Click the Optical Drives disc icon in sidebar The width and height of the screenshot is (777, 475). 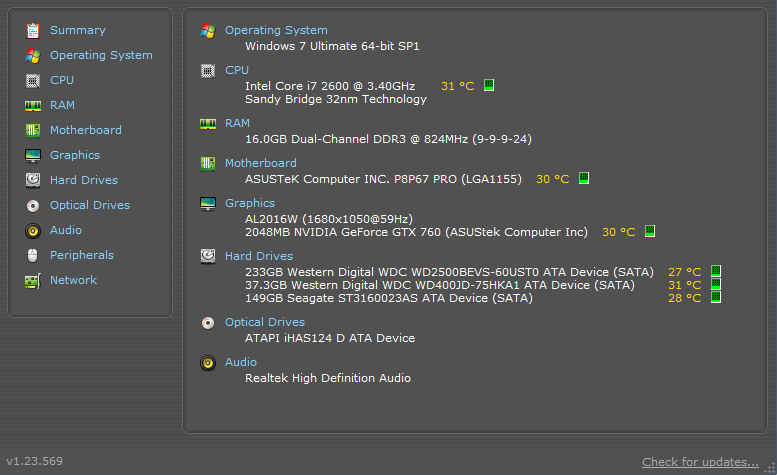pos(33,206)
